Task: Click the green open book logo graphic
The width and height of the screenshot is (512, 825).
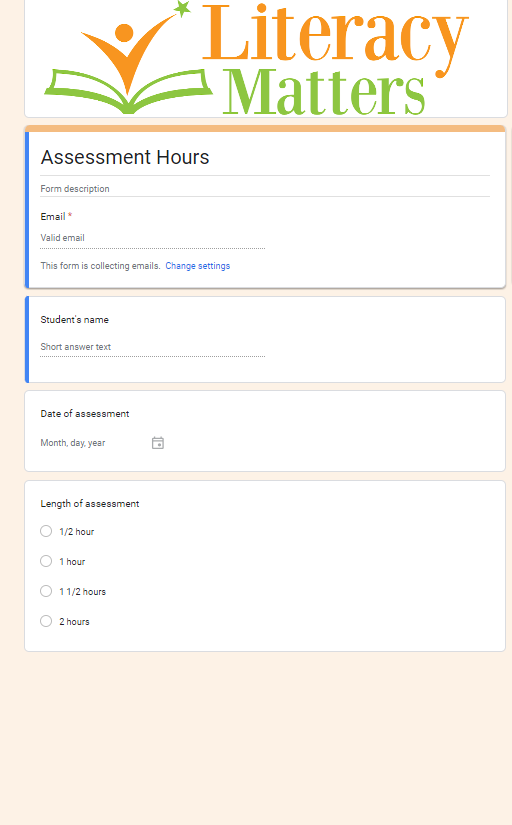Action: pos(129,90)
